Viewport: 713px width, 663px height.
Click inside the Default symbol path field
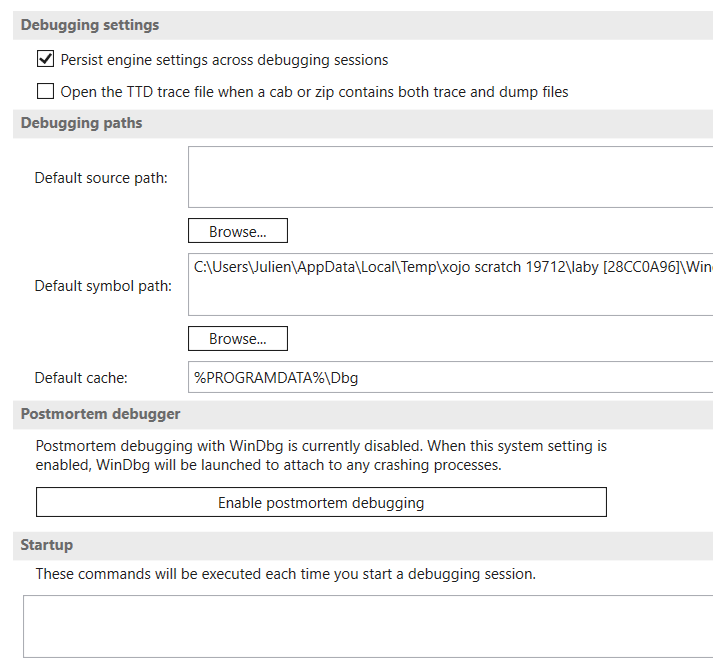point(450,285)
